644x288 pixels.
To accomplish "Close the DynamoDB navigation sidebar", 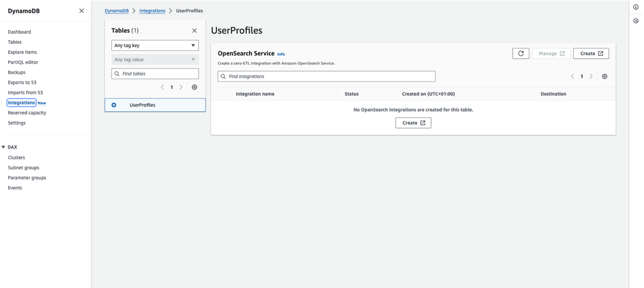I will click(x=81, y=11).
